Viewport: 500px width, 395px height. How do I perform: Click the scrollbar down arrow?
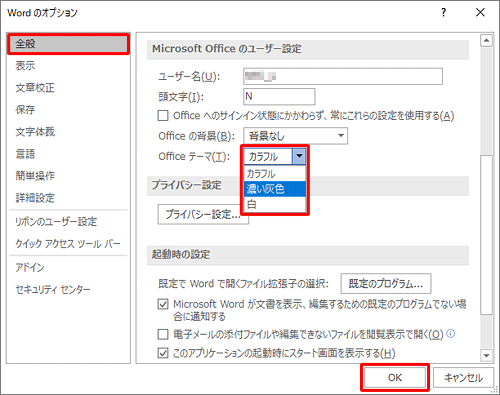click(x=486, y=355)
